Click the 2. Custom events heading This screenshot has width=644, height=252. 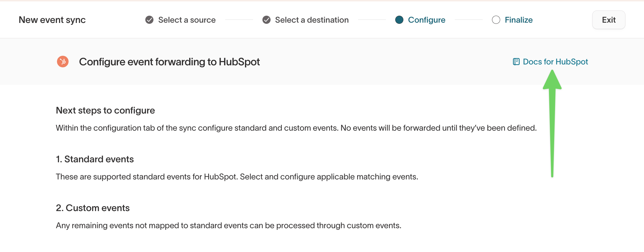pyautogui.click(x=93, y=208)
